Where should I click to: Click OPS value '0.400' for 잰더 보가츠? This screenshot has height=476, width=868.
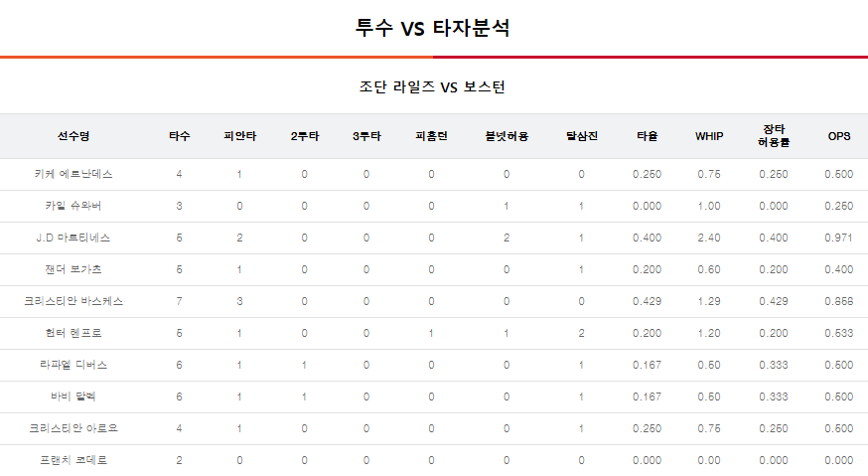coord(838,270)
